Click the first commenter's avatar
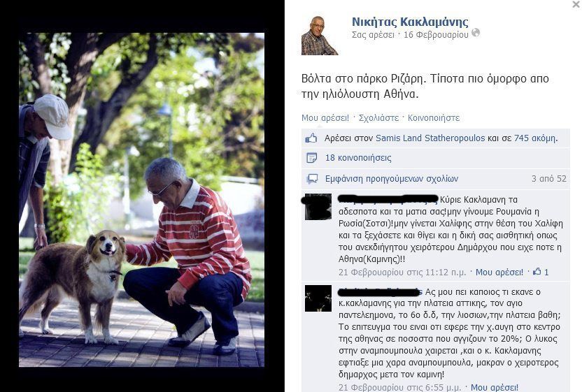Viewport: 582px width, 392px height. (x=318, y=207)
